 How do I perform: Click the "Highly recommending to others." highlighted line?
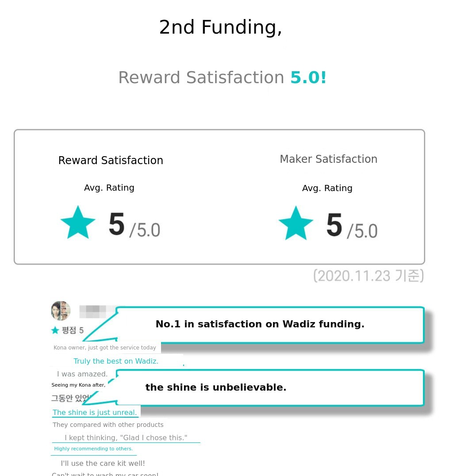pos(93,449)
